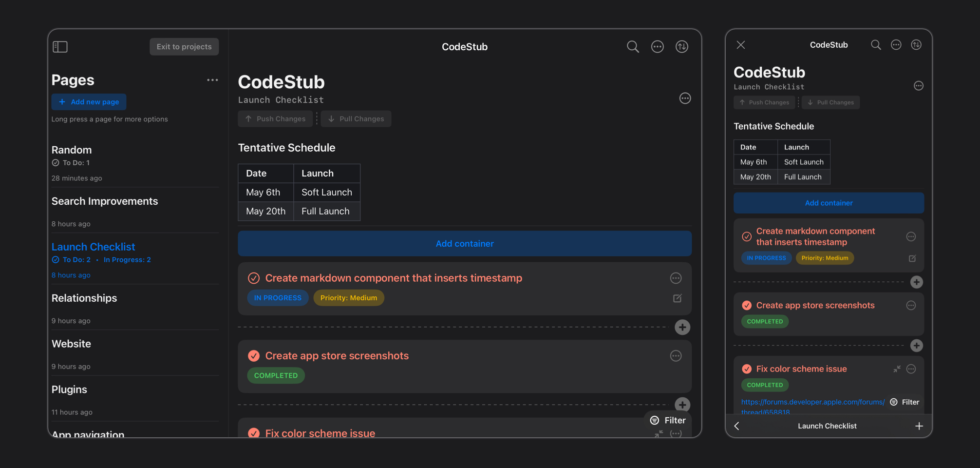Click the Priority: Medium badge
980x468 pixels.
[348, 297]
